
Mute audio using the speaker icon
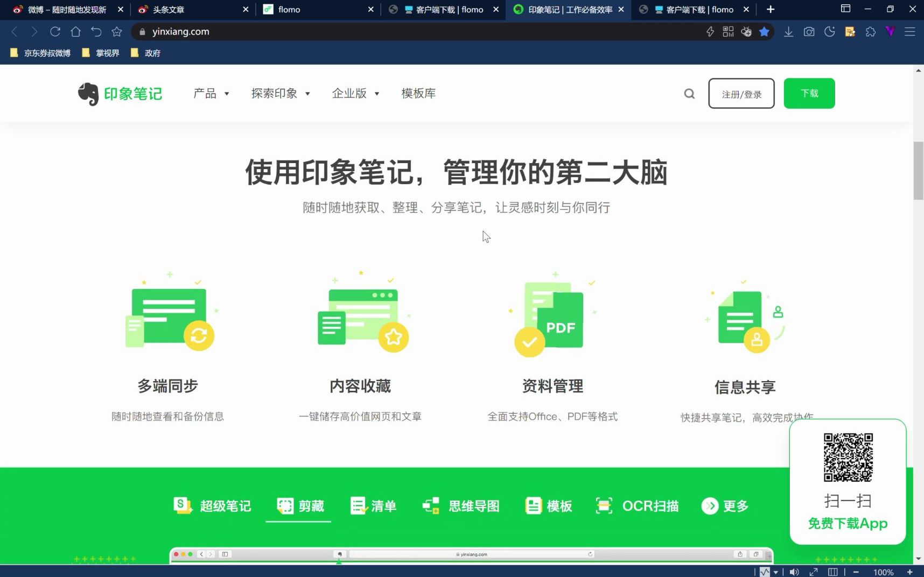tap(794, 571)
